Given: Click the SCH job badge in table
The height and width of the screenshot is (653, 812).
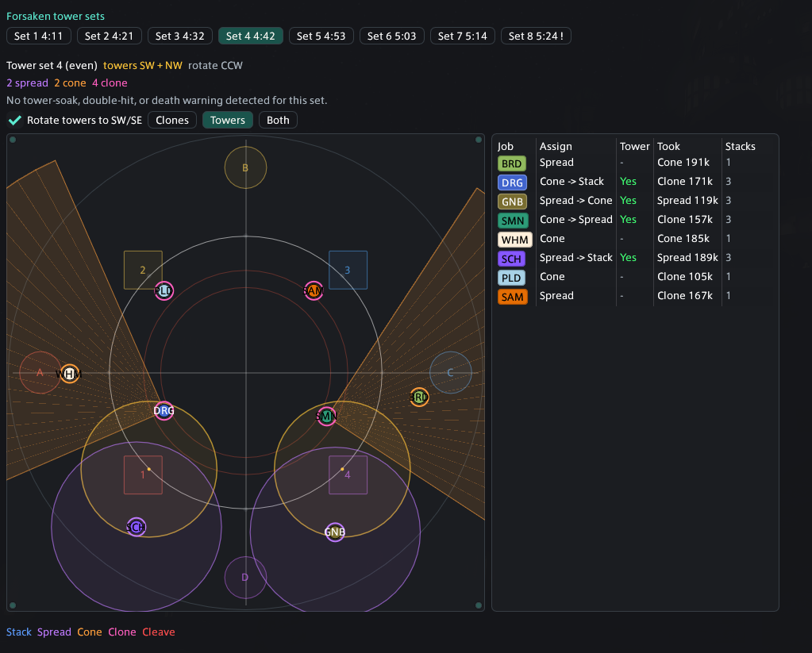Looking at the screenshot, I should (511, 259).
